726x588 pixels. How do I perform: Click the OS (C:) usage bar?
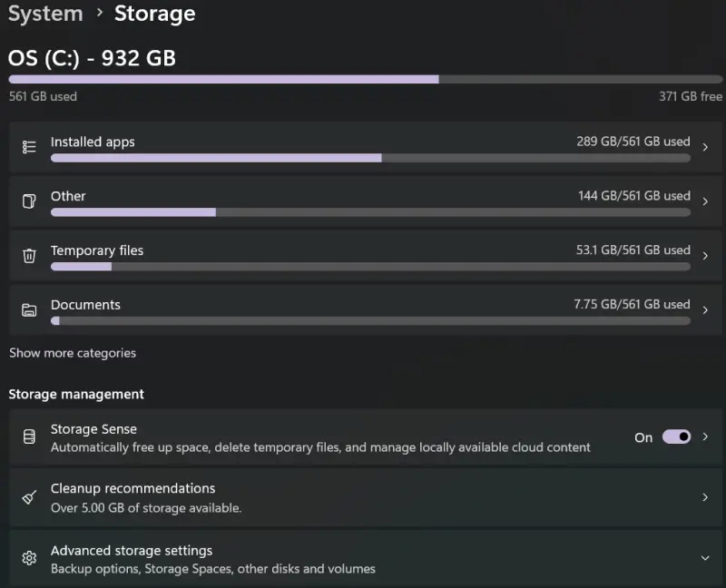363,79
